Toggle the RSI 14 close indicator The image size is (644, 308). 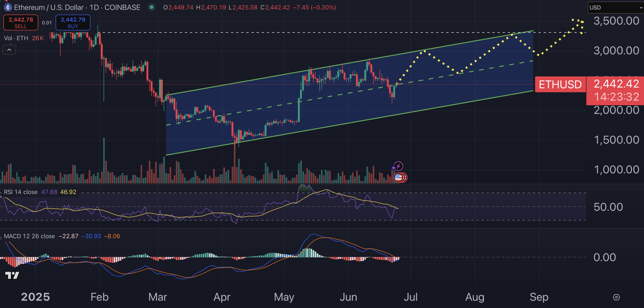20,192
